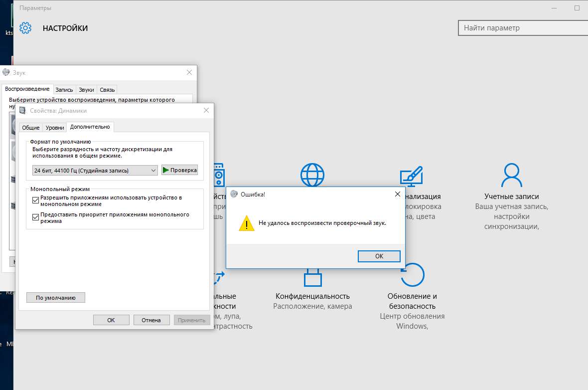Viewport: 588px width, 390px height.
Task: Open the Personalization monitor-brush icon
Action: [412, 176]
